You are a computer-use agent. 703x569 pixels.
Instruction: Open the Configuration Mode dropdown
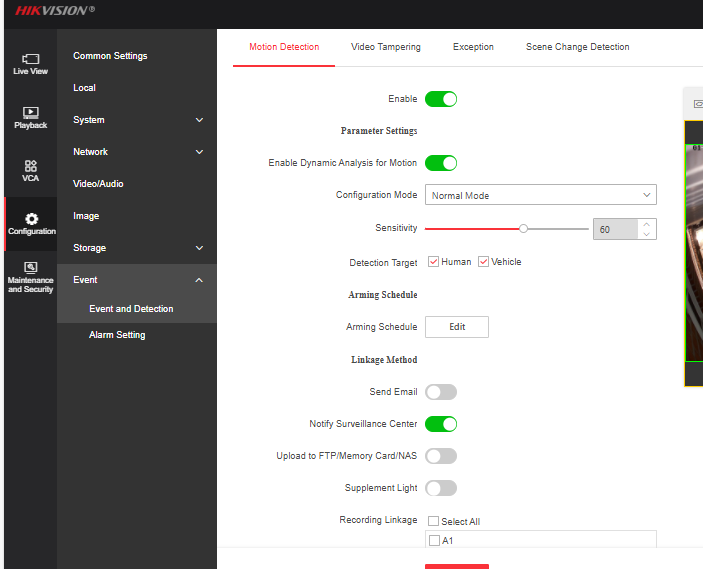(540, 195)
